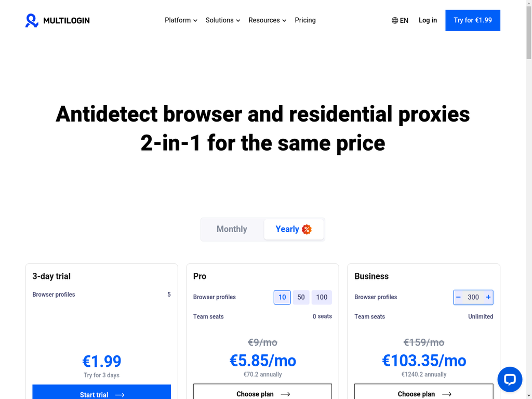
Task: Click Choose plan on the Business card
Action: point(423,394)
